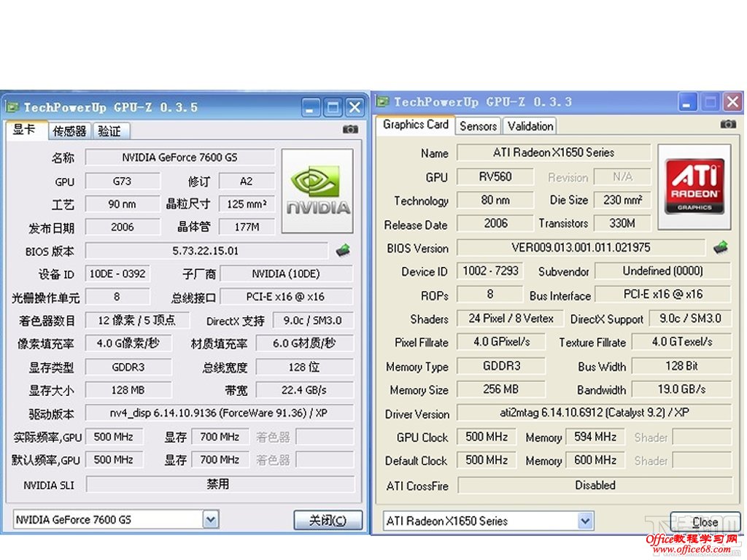Click the GPU-Z 0.3.3 title bar app icon
This screenshot has width=747, height=560.
(x=382, y=101)
